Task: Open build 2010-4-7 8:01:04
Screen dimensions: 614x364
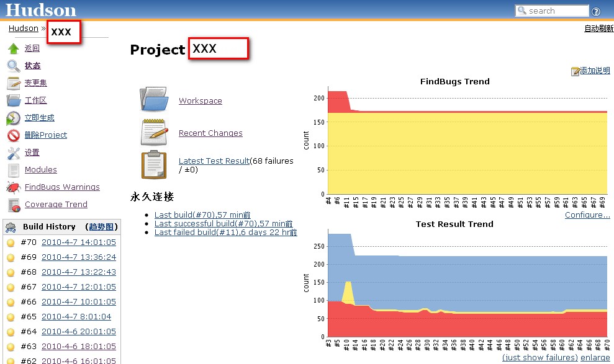Action: coord(76,317)
